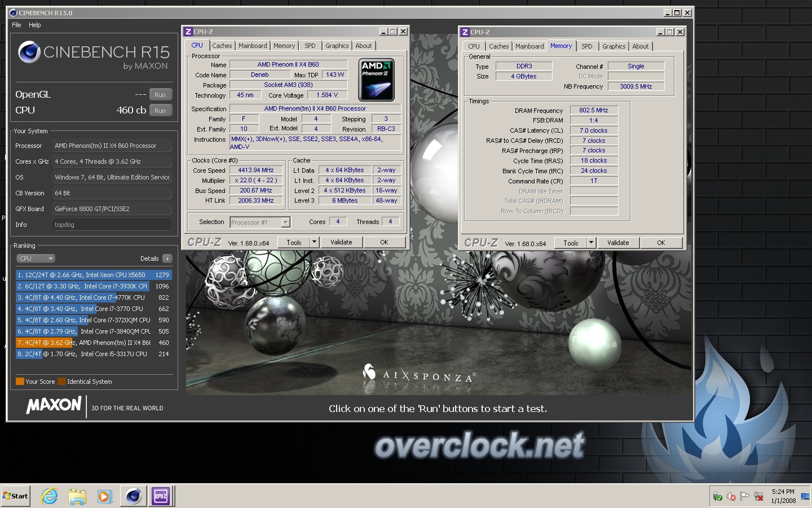This screenshot has width=812, height=508.
Task: Open CPU tab in right CPU-Z window
Action: tap(474, 46)
